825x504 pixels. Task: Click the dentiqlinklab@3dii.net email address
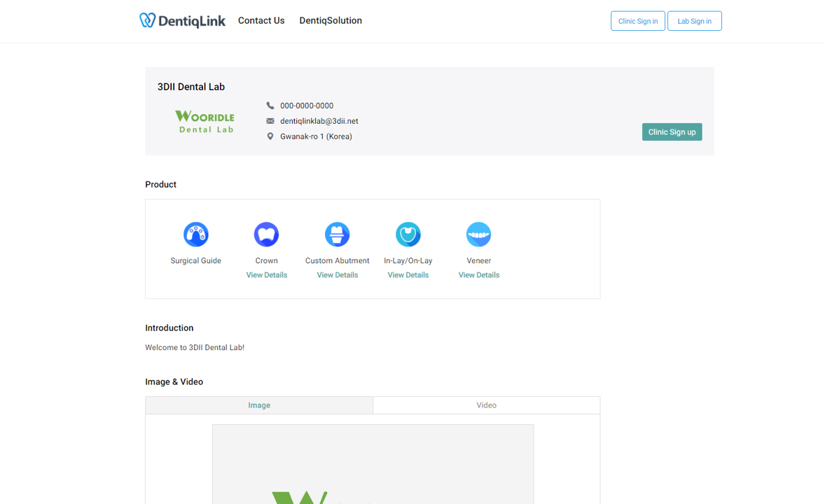pyautogui.click(x=319, y=120)
